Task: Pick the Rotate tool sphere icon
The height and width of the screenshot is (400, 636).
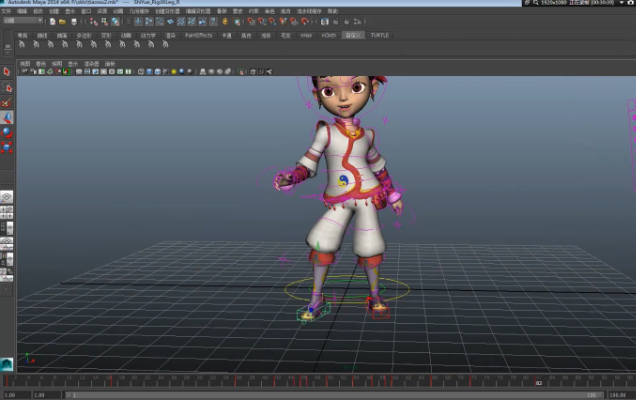Action: (6, 131)
